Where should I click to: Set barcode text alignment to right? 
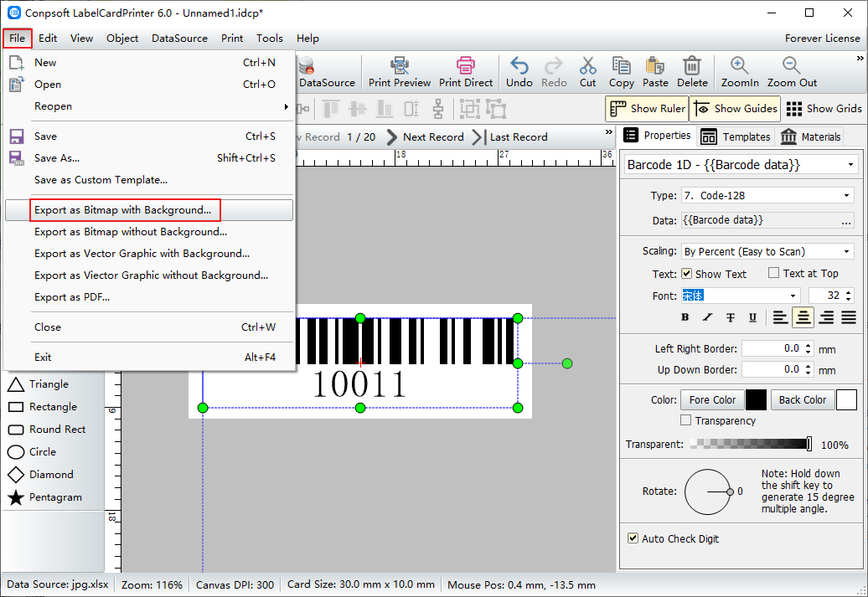coord(826,317)
